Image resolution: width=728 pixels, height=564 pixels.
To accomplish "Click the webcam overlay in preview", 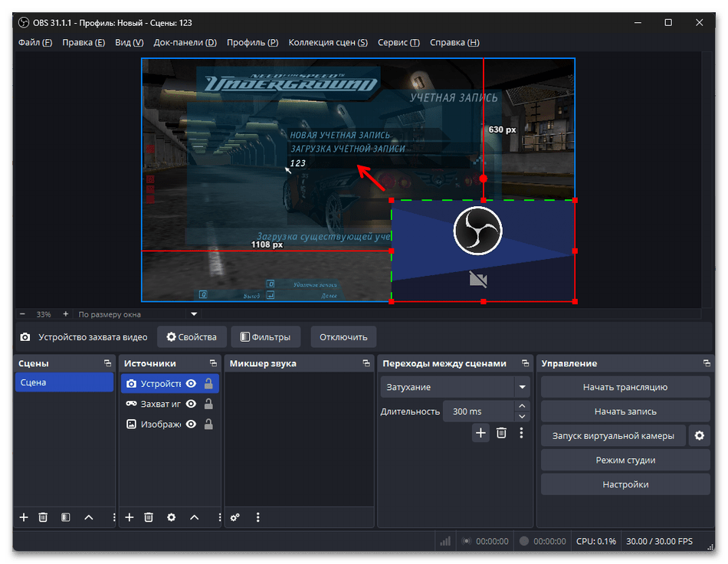I will point(484,251).
